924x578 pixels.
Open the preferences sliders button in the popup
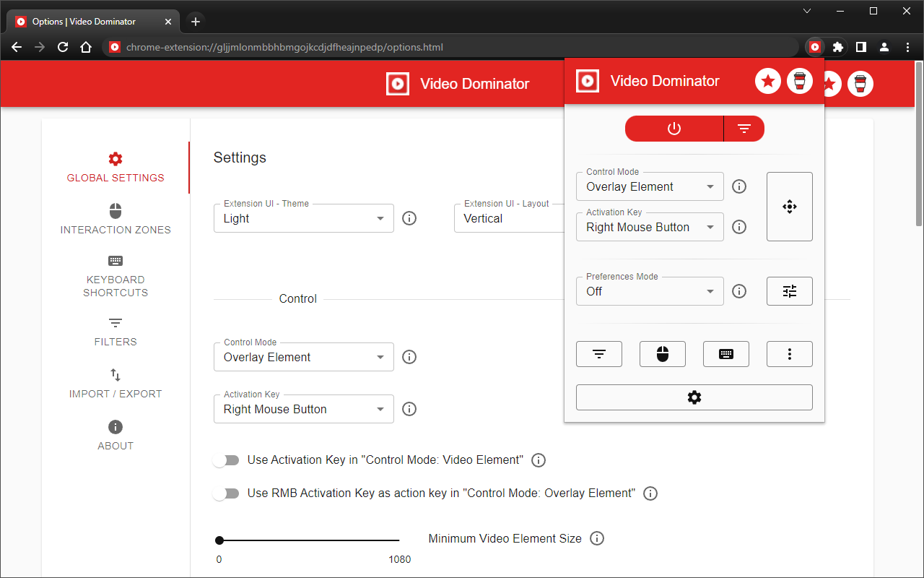[x=790, y=291]
